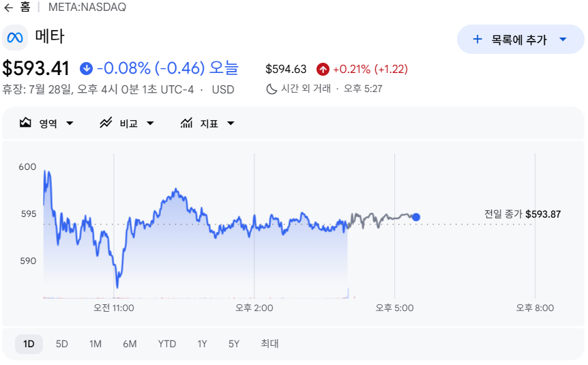The height and width of the screenshot is (365, 588).
Task: Click the area chart type icon
Action: 25,123
